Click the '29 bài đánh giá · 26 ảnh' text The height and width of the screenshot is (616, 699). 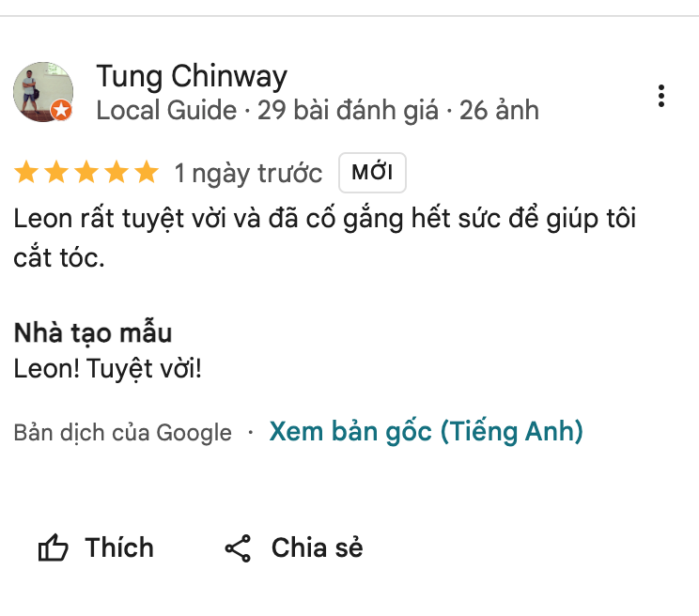pyautogui.click(x=398, y=111)
